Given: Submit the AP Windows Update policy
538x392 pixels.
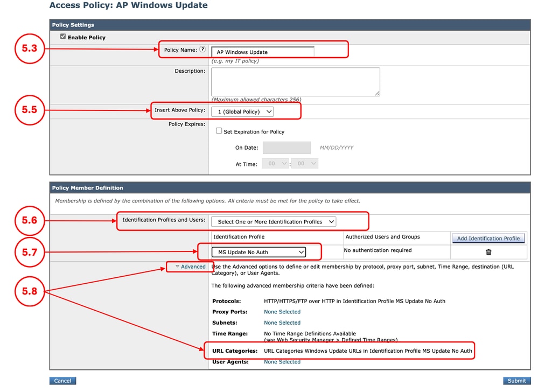Looking at the screenshot, I should pos(515,381).
